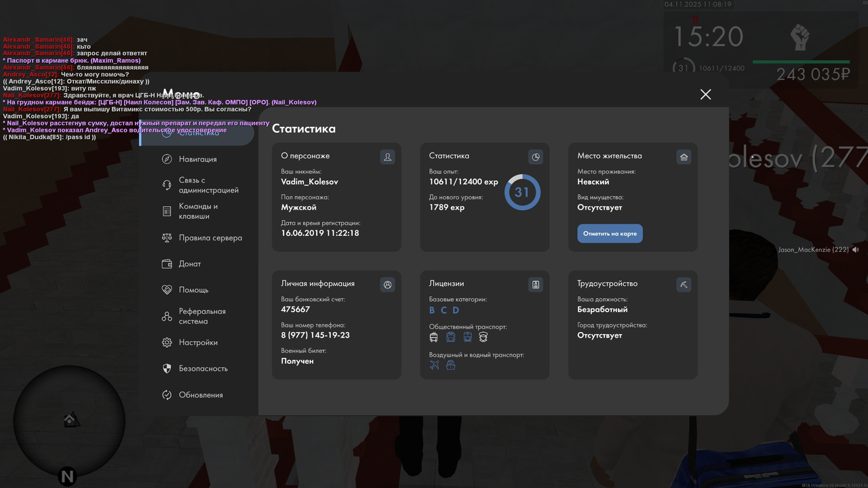Click the person icon on О персонаже card
The image size is (868, 488).
[387, 157]
